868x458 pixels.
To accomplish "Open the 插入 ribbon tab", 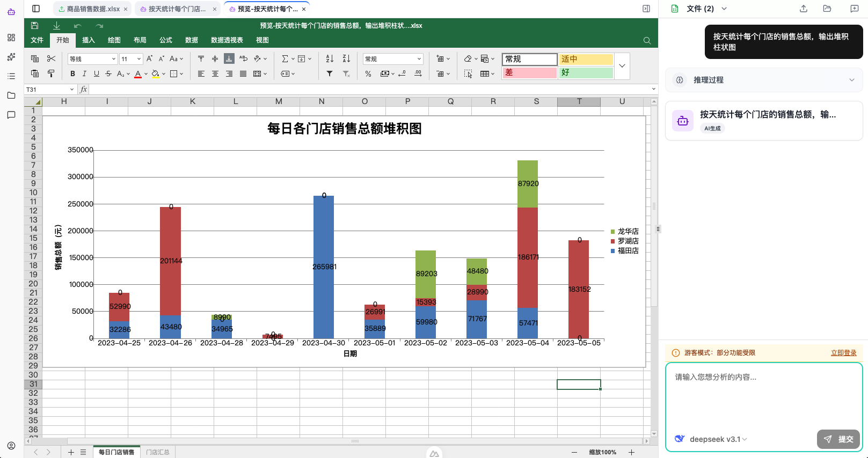I will point(89,40).
